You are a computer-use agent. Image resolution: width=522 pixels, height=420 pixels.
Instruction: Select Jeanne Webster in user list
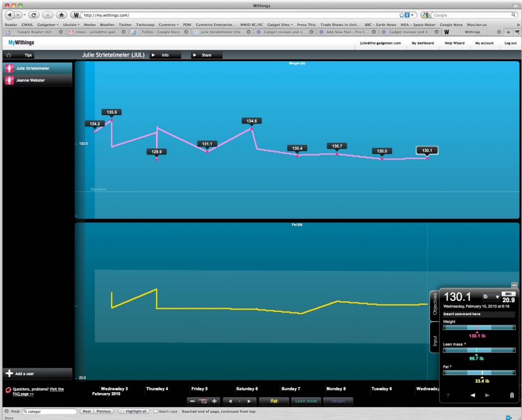coord(38,80)
